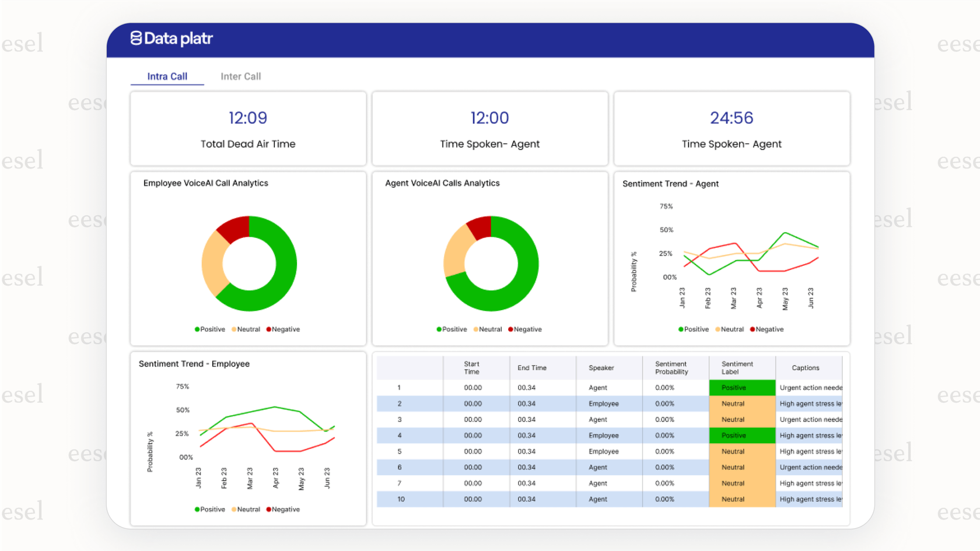980x551 pixels.
Task: Click the Data platr logo icon
Action: click(136, 38)
